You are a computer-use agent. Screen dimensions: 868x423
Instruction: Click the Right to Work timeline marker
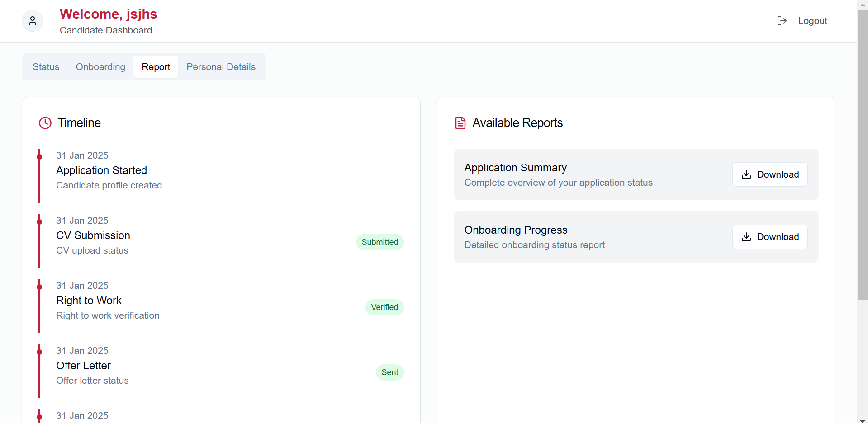pos(39,287)
